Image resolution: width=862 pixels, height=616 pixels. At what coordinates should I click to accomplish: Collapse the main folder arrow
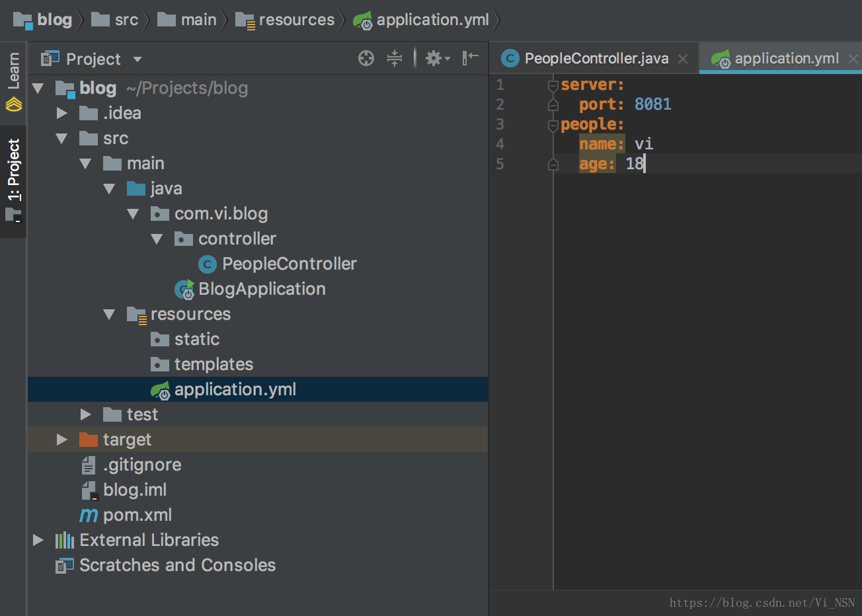point(85,164)
